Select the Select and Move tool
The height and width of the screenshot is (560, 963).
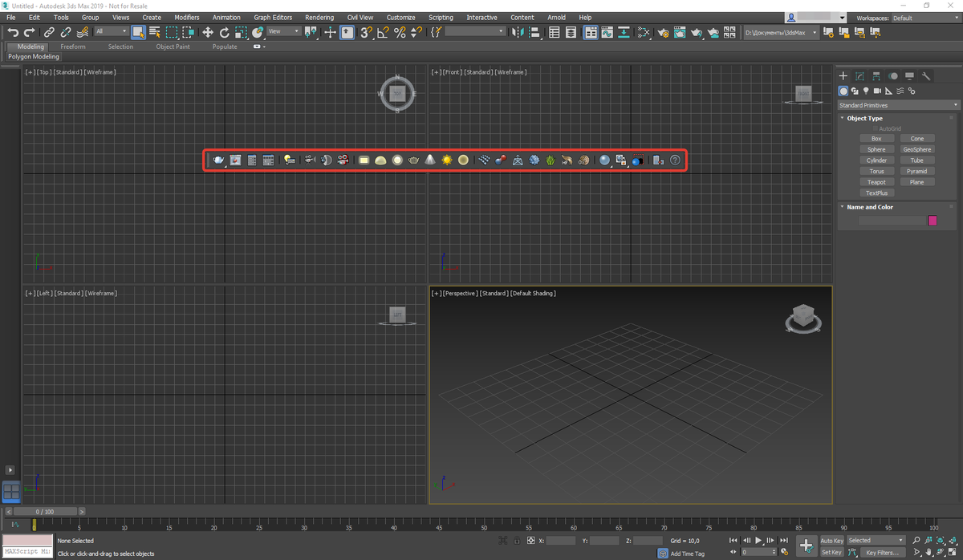(x=209, y=33)
